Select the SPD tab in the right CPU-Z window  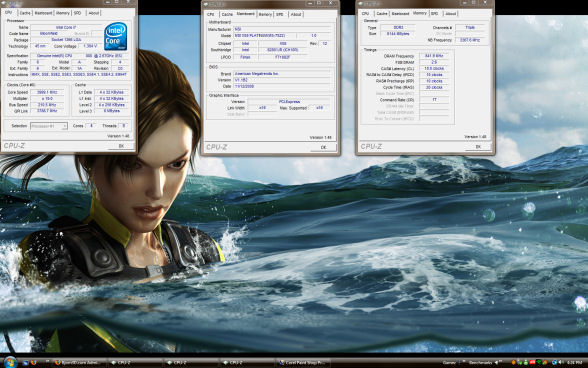click(435, 14)
